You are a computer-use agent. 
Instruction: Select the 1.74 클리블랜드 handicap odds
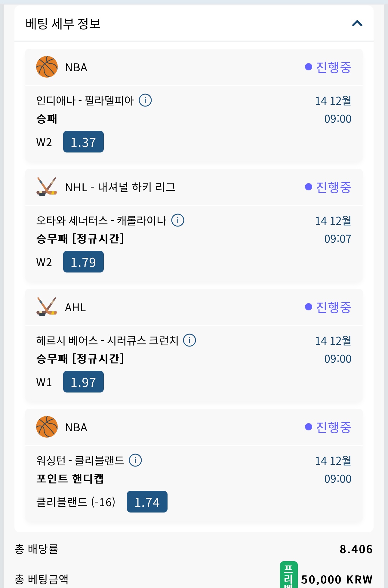[x=147, y=502]
